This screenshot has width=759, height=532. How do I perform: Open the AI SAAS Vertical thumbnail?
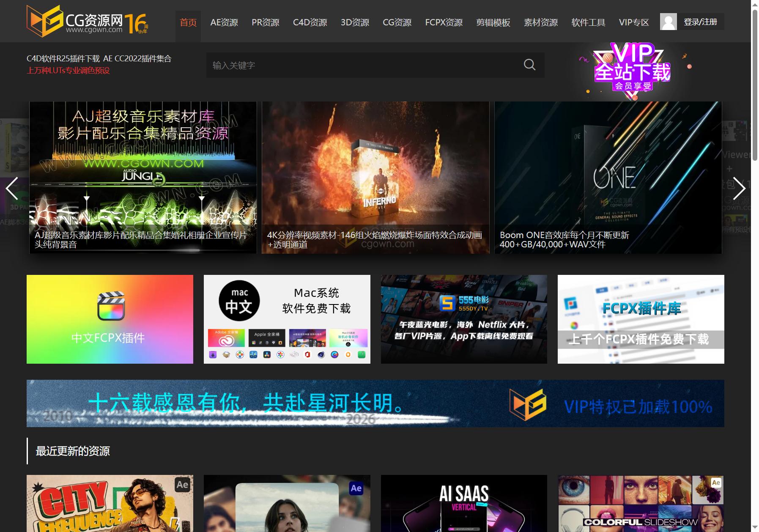coord(464,503)
